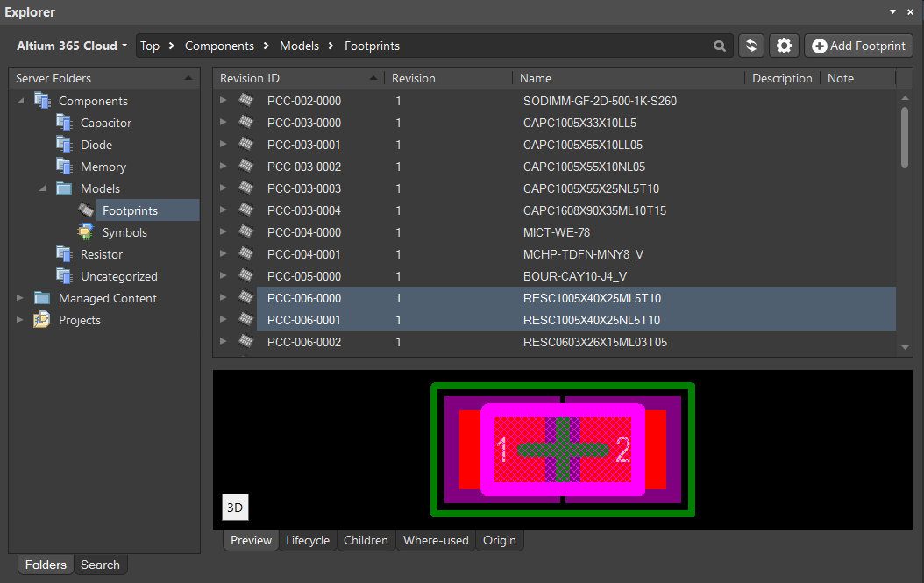Click the Components folder icon

[42, 101]
